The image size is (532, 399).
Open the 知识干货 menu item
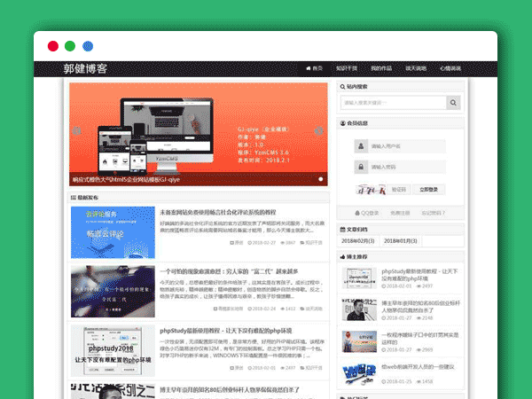[347, 69]
